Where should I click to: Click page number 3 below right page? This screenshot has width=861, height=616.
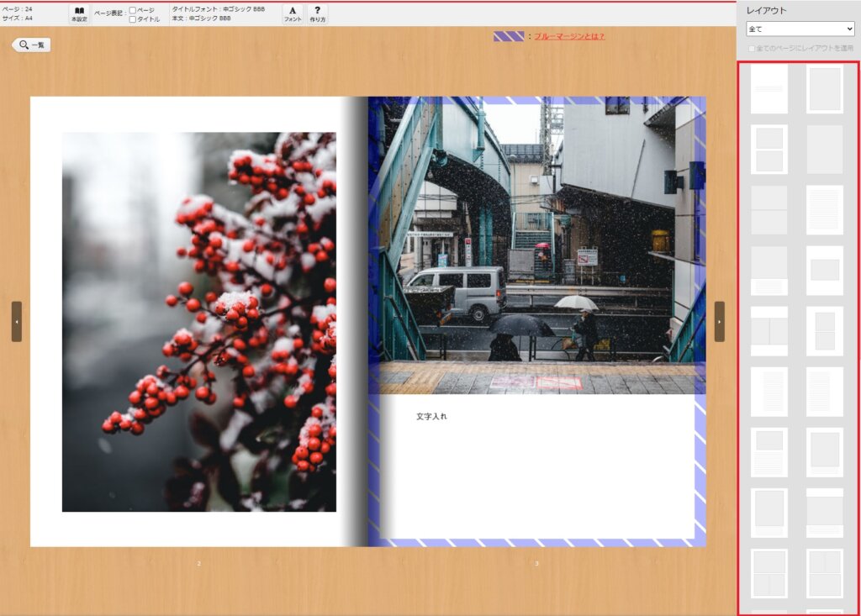click(x=536, y=563)
